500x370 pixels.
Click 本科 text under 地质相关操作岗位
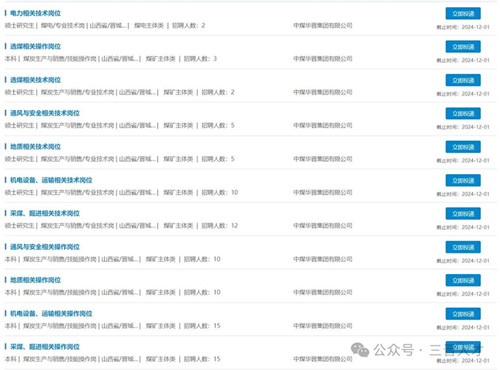point(10,292)
